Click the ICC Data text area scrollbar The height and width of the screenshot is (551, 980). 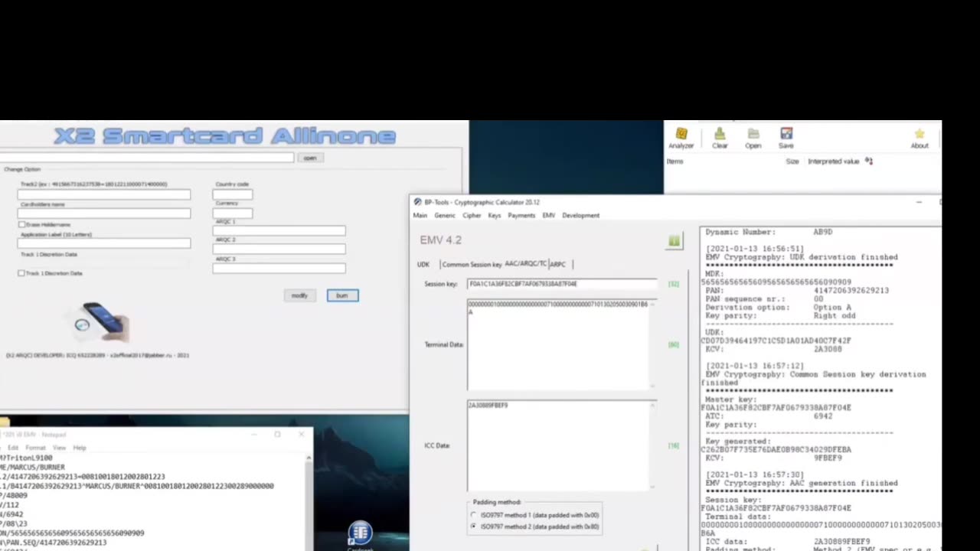point(653,445)
